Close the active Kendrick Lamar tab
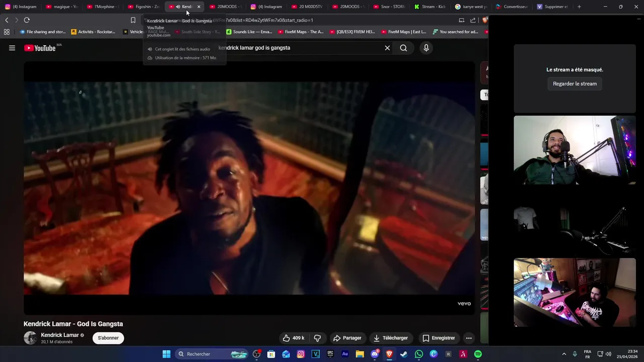The width and height of the screenshot is (644, 362). click(198, 7)
